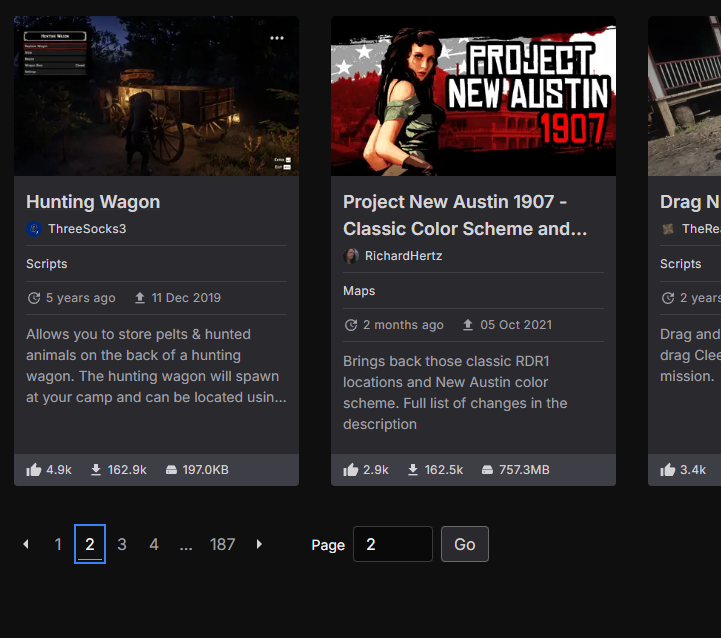Click upload icon next to 11 Dec 2019
This screenshot has height=638, width=721.
click(x=140, y=298)
